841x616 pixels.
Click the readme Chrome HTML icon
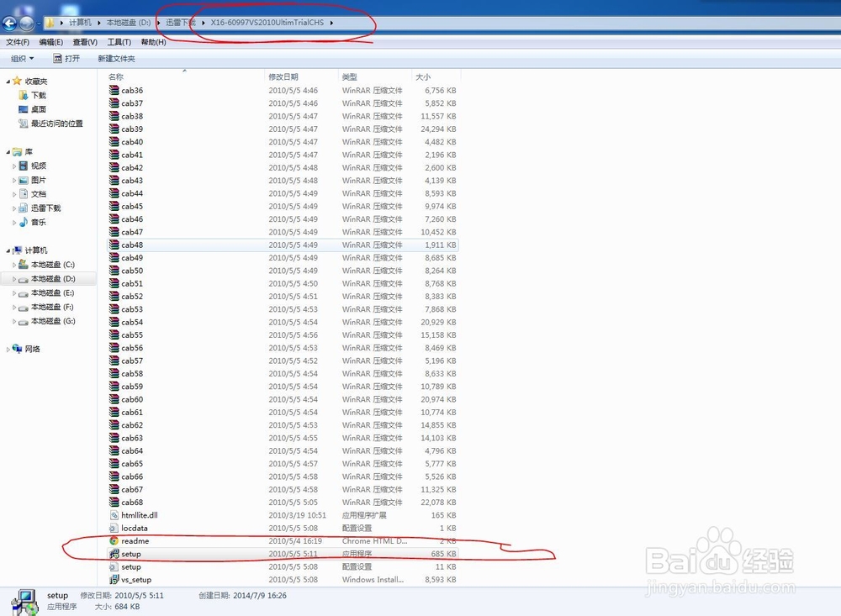[114, 540]
